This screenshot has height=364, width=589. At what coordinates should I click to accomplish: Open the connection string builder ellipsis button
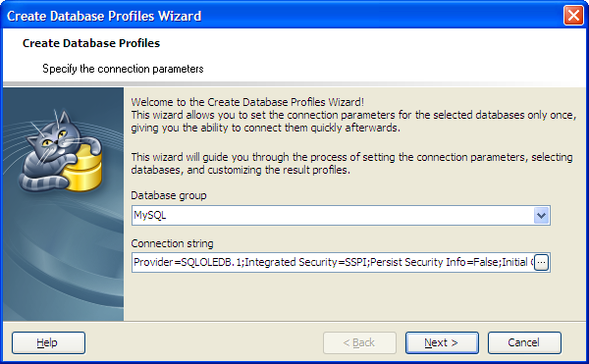541,262
